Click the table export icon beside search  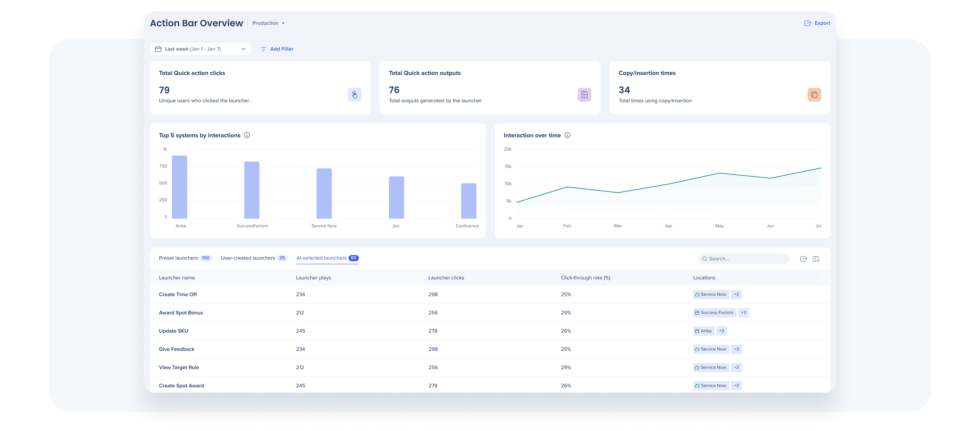click(x=803, y=259)
